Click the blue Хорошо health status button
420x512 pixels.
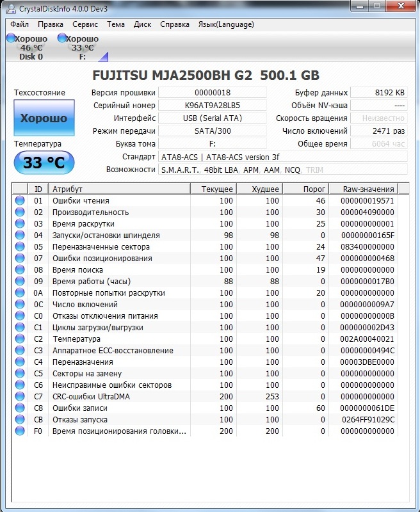point(44,118)
